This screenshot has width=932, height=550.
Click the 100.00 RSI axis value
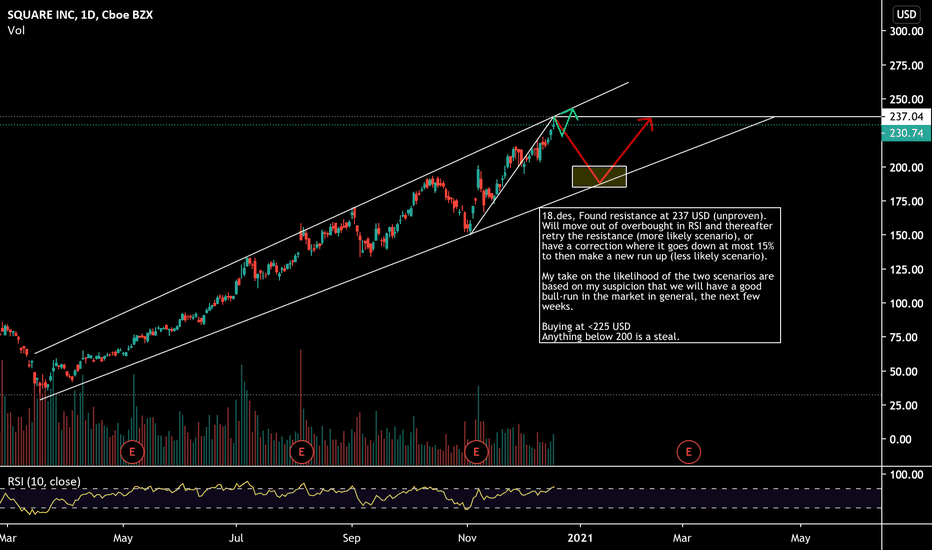coord(906,474)
